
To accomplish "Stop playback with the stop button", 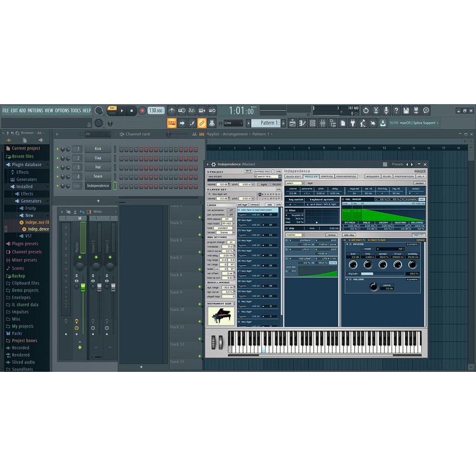I will pos(132,111).
